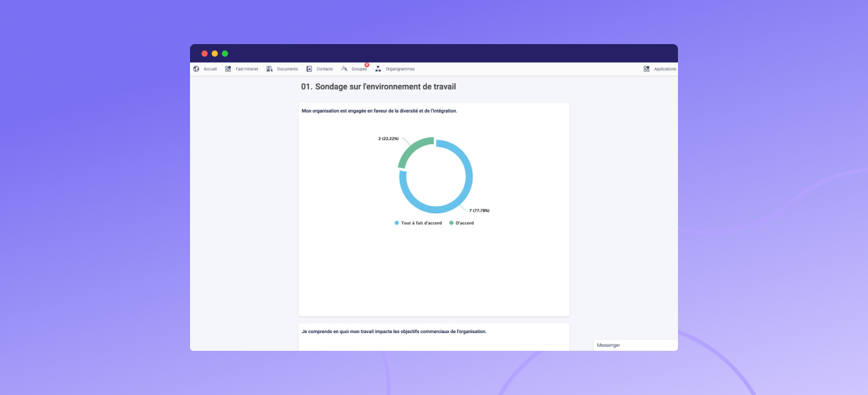Toggle the "D'accord" legend entry
This screenshot has height=395, width=868.
click(x=461, y=223)
